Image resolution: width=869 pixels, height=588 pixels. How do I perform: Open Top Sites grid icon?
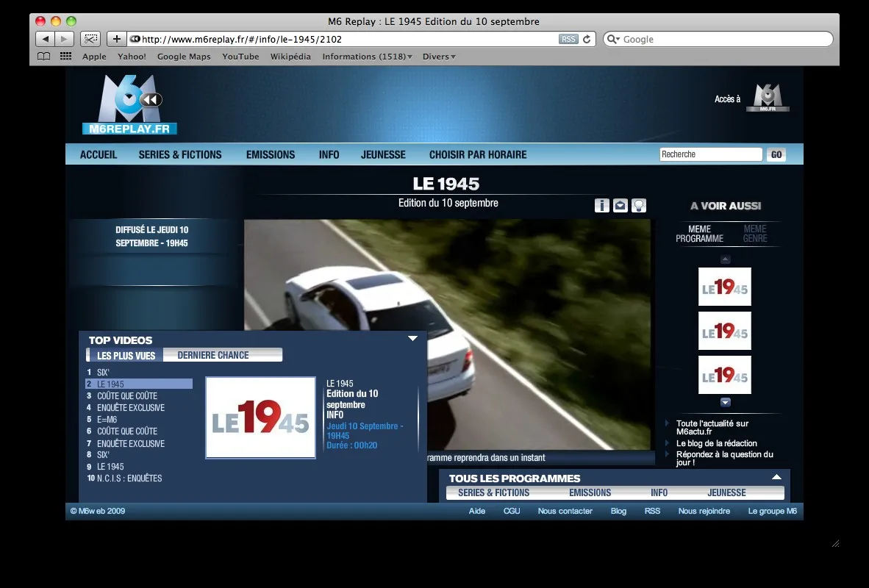[x=66, y=57]
